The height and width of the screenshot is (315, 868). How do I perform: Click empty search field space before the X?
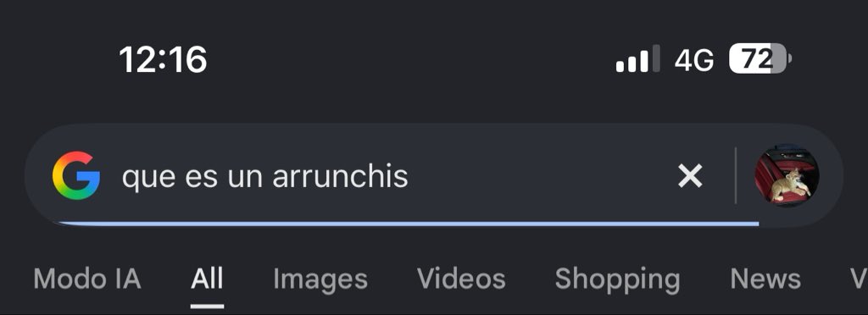(x=542, y=176)
